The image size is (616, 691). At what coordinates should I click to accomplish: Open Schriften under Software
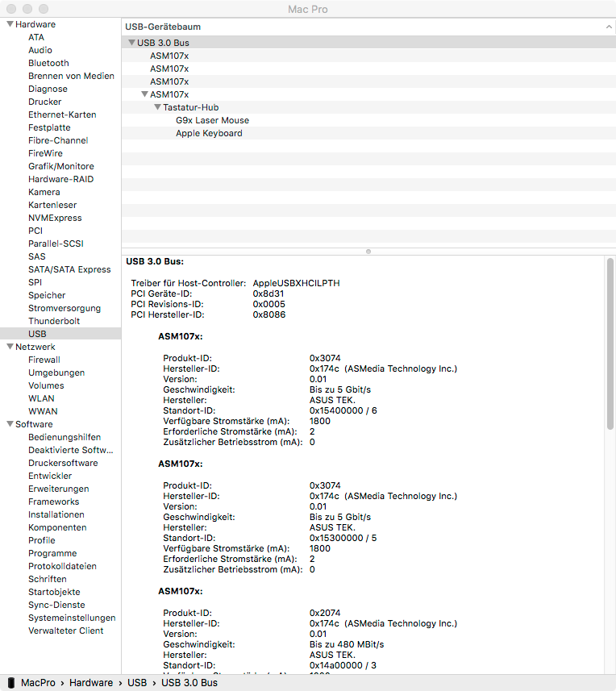pos(48,579)
